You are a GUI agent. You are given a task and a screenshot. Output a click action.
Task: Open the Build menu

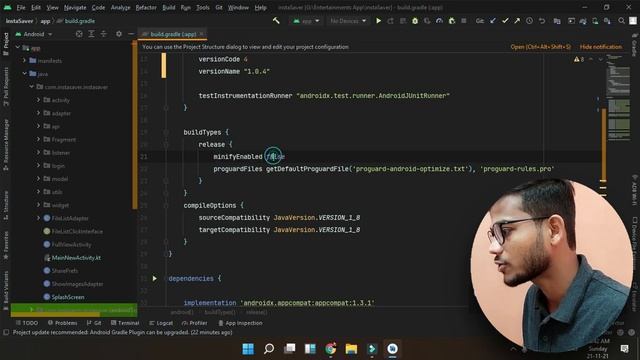169,7
